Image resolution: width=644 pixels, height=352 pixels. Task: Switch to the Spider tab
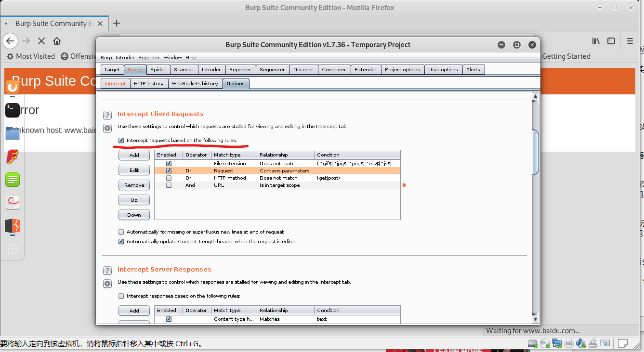(x=158, y=70)
